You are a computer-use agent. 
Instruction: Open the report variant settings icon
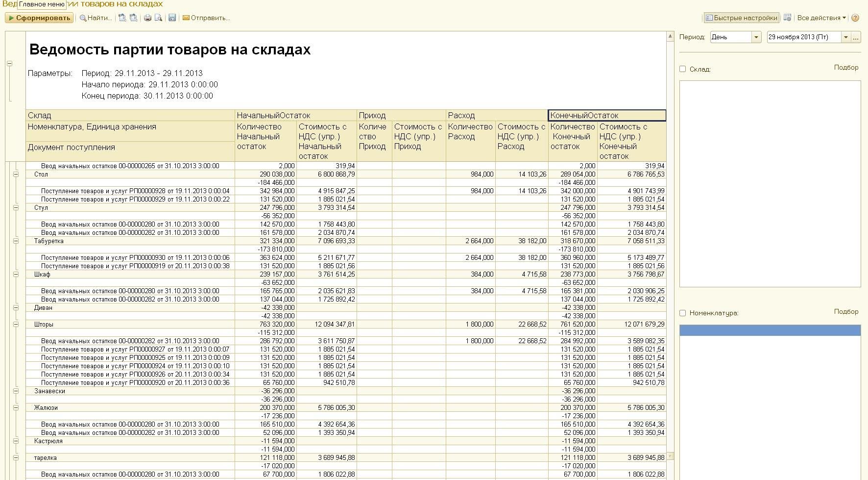tap(787, 18)
